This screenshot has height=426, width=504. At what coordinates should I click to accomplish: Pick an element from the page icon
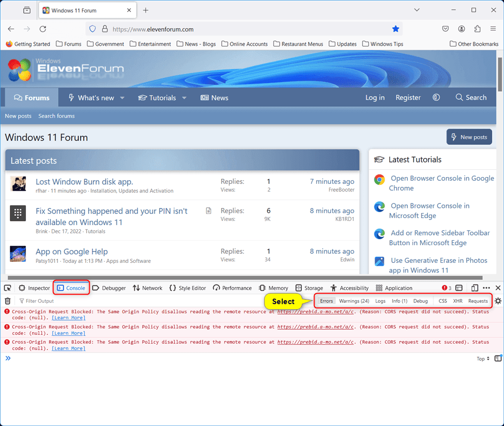(x=8, y=288)
